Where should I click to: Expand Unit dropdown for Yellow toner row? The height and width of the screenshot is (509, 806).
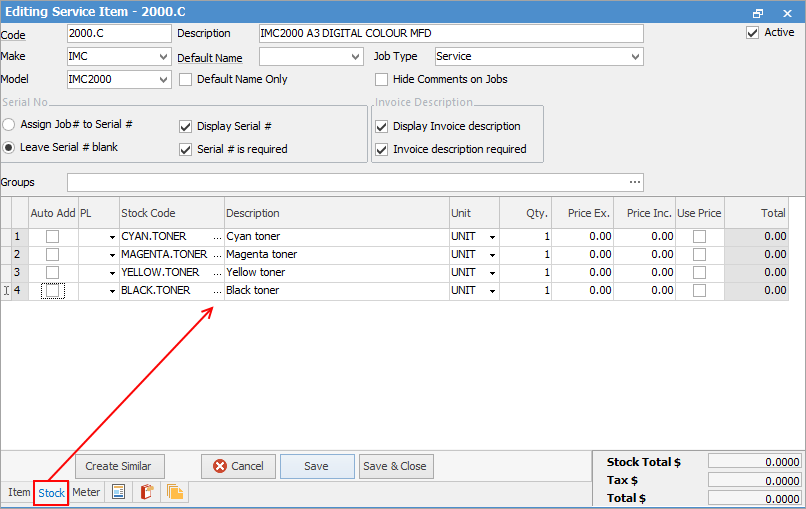tap(492, 273)
